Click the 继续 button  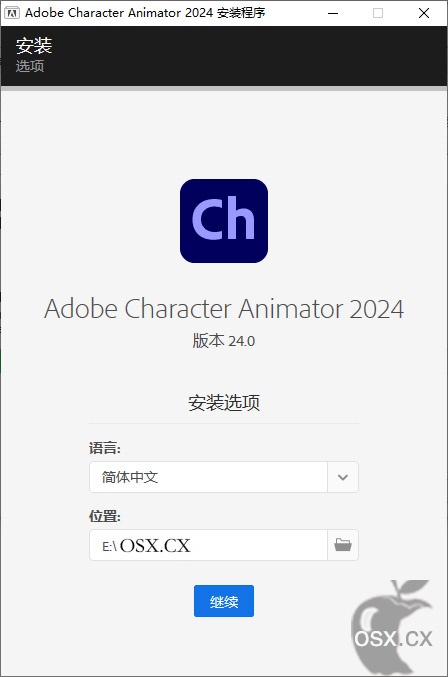pos(224,601)
